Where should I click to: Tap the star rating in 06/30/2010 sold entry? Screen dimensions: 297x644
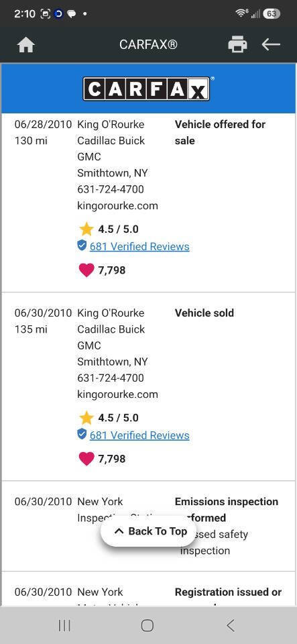[x=109, y=418]
